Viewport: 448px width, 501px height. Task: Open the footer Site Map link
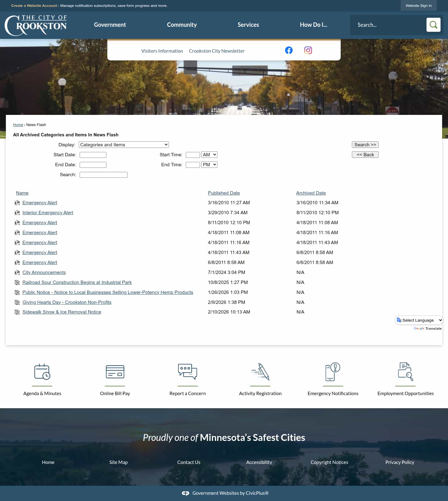(x=119, y=462)
